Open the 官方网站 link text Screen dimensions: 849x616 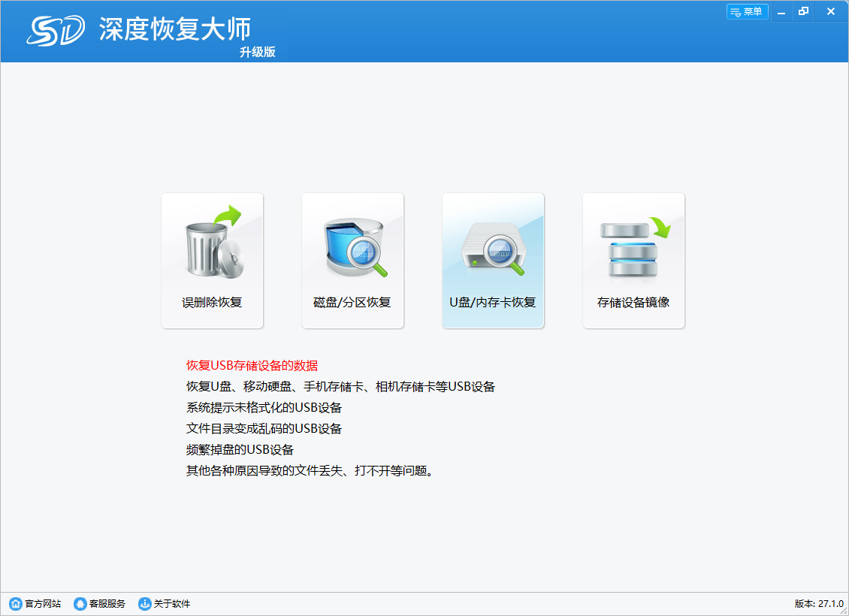pyautogui.click(x=43, y=604)
